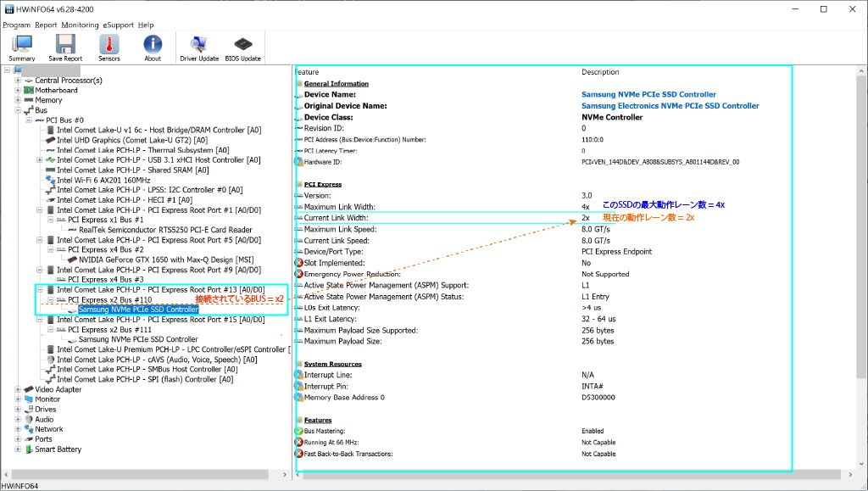Screen dimensions: 868x491
Task: Click the Current Link Width row
Action: (337, 218)
